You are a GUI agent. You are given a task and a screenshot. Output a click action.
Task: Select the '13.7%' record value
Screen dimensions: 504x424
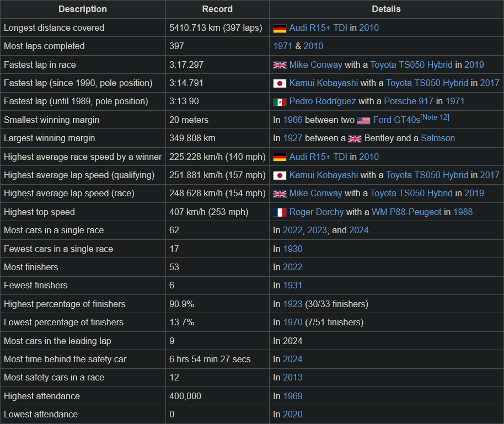click(x=181, y=323)
